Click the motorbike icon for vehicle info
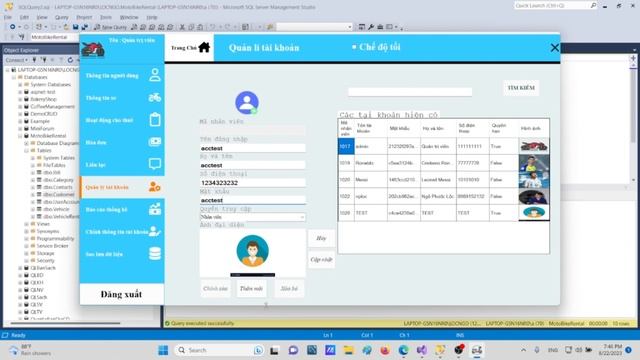640x360 pixels. tap(155, 98)
